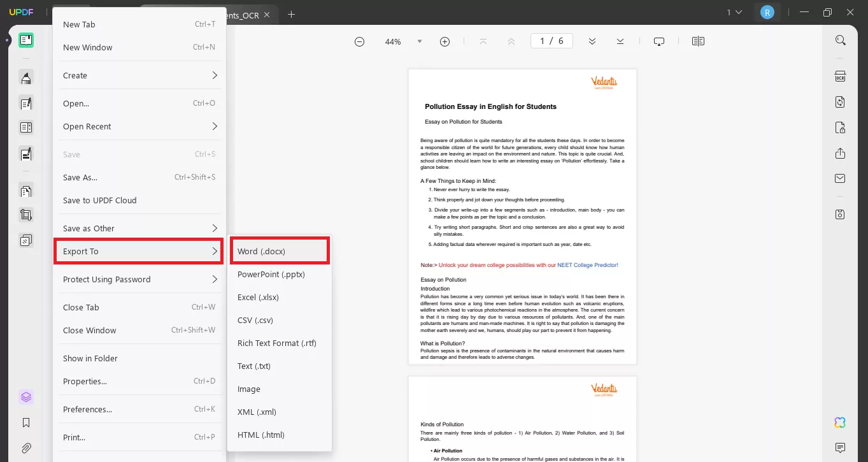The image size is (868, 462).
Task: Export to Image format
Action: (280, 389)
